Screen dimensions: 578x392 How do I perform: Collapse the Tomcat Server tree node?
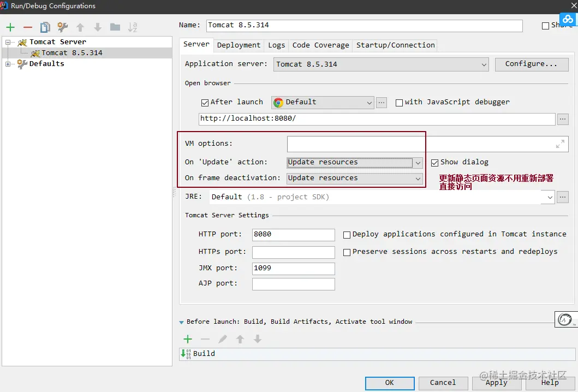(8, 43)
